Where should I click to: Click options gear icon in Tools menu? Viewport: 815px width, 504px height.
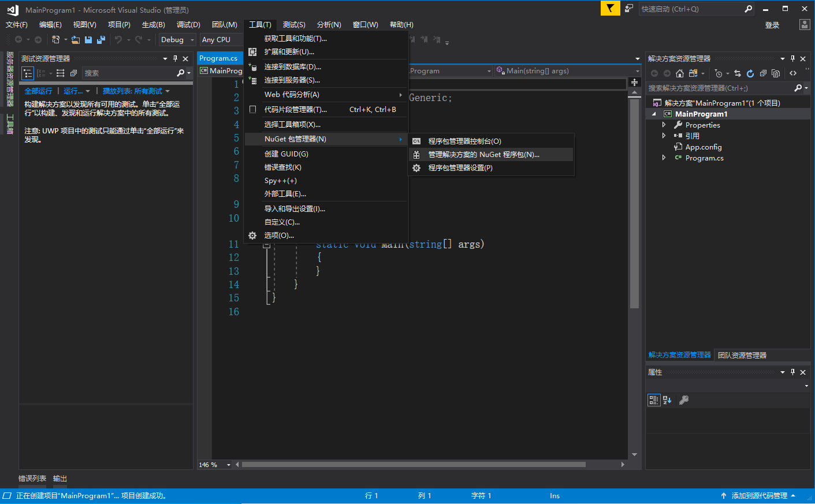point(252,236)
